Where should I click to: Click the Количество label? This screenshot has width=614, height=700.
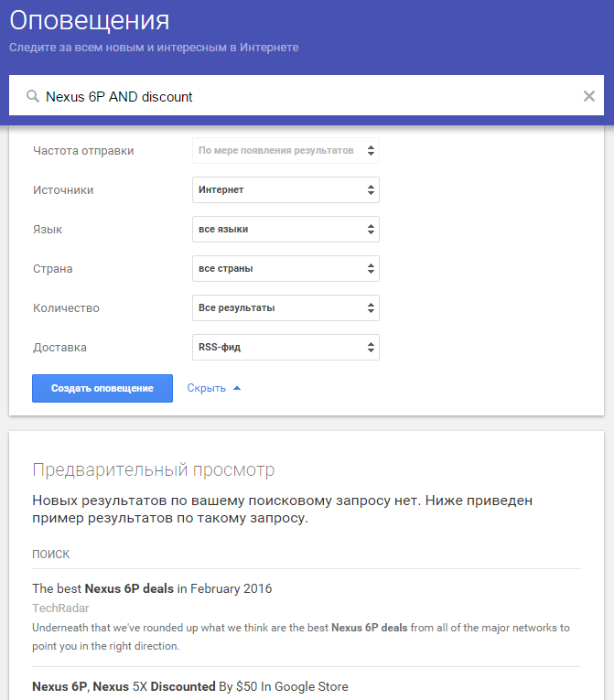tap(66, 308)
